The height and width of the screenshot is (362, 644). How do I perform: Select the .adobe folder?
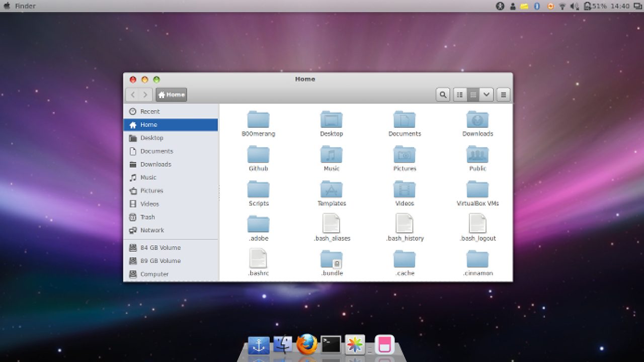[259, 228]
